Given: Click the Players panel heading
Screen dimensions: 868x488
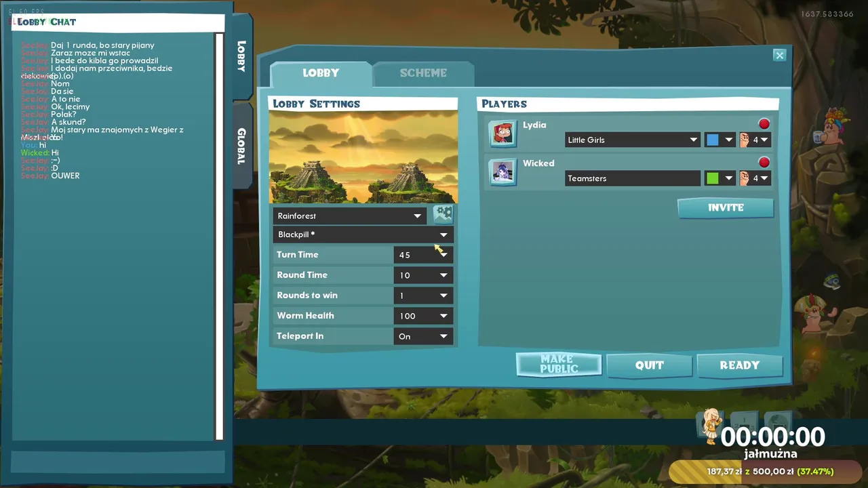Looking at the screenshot, I should click(504, 104).
